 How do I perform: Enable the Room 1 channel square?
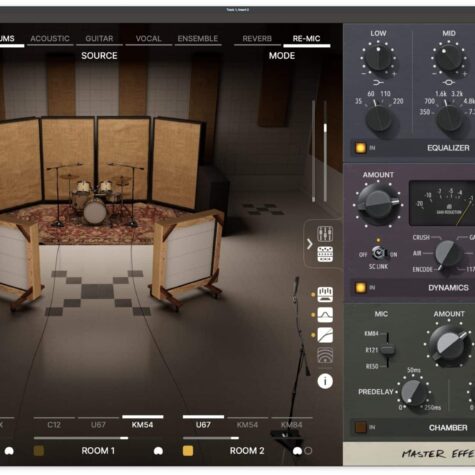coord(39,451)
